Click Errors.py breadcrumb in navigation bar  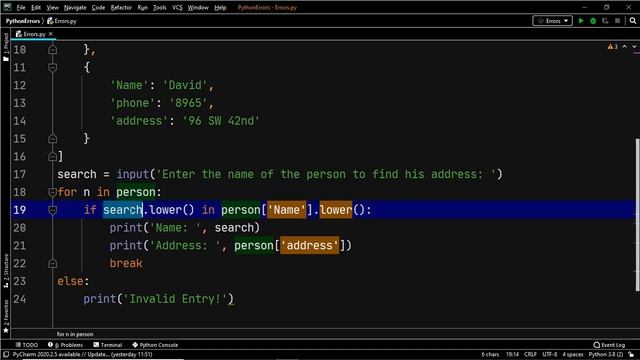pyautogui.click(x=62, y=21)
